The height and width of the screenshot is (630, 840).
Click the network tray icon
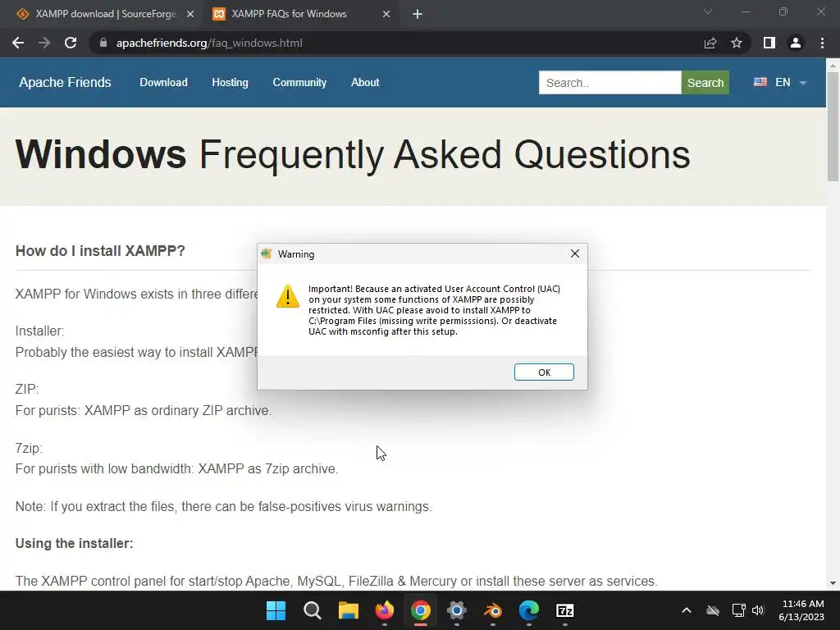(x=739, y=610)
